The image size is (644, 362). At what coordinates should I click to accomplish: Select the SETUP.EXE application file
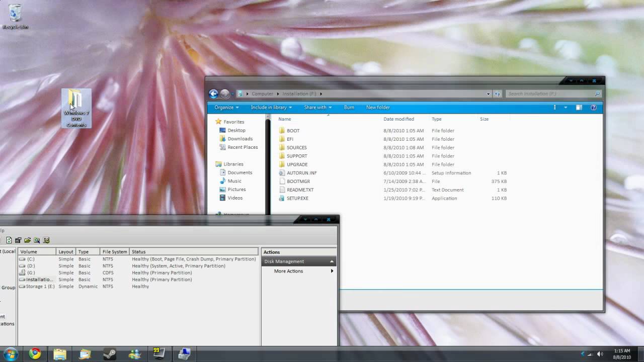pos(297,198)
